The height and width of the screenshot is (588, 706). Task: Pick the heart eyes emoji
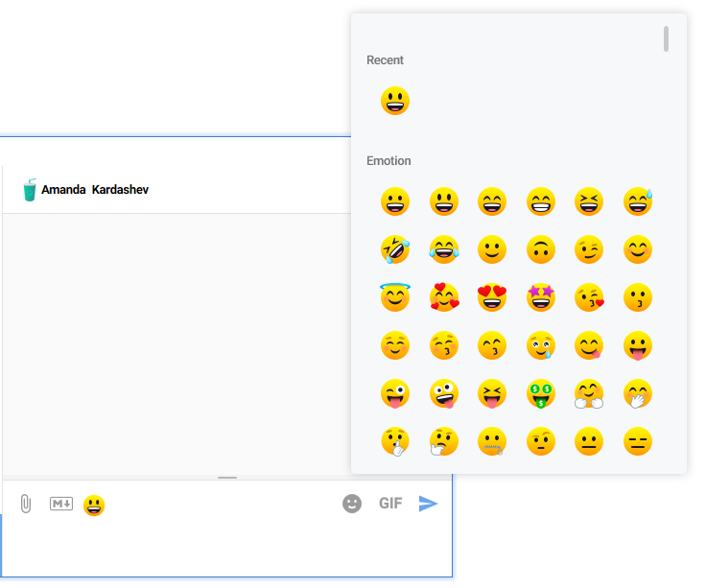[492, 297]
